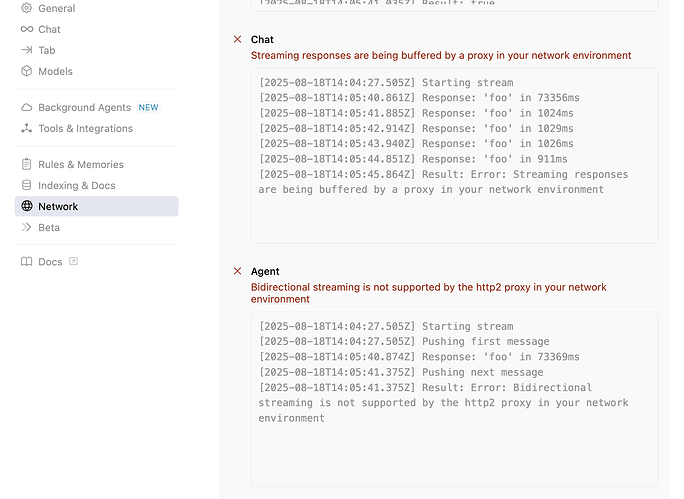Click the Chat infinity icon
The width and height of the screenshot is (684, 499).
(x=26, y=29)
